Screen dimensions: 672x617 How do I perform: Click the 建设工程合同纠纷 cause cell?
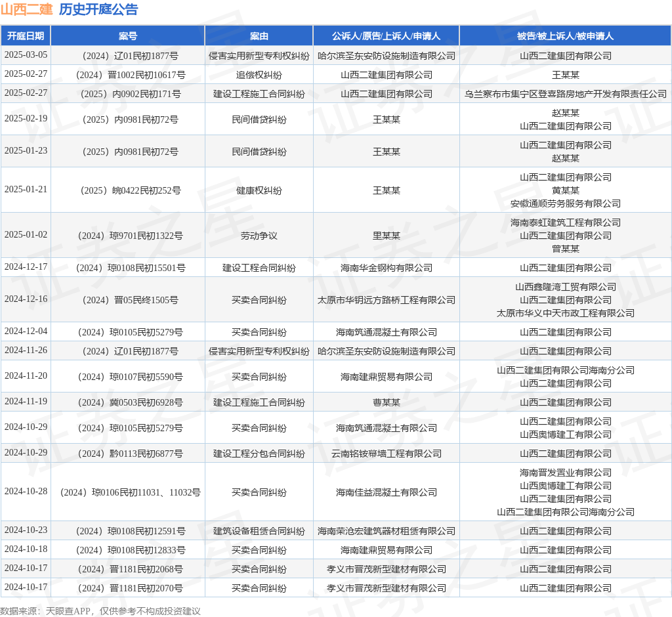tap(259, 268)
